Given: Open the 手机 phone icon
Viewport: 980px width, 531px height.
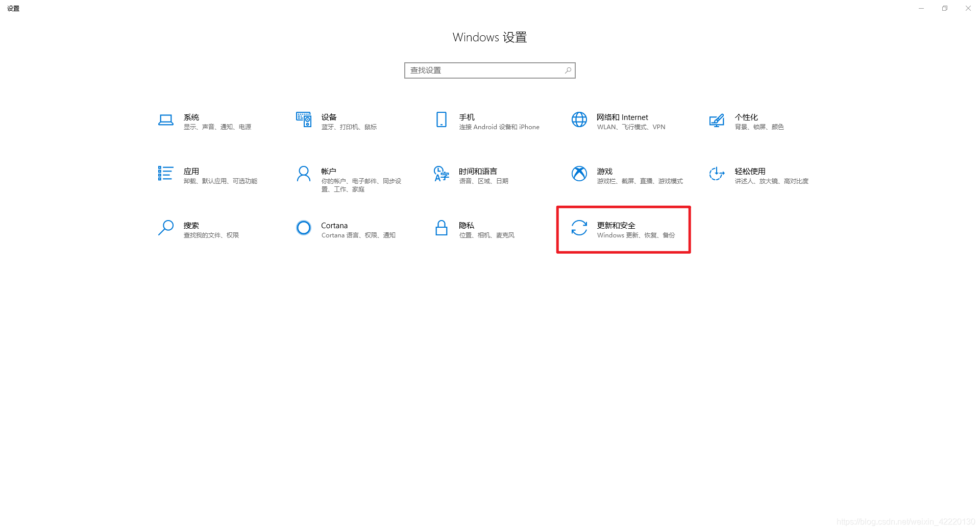Looking at the screenshot, I should coord(442,119).
